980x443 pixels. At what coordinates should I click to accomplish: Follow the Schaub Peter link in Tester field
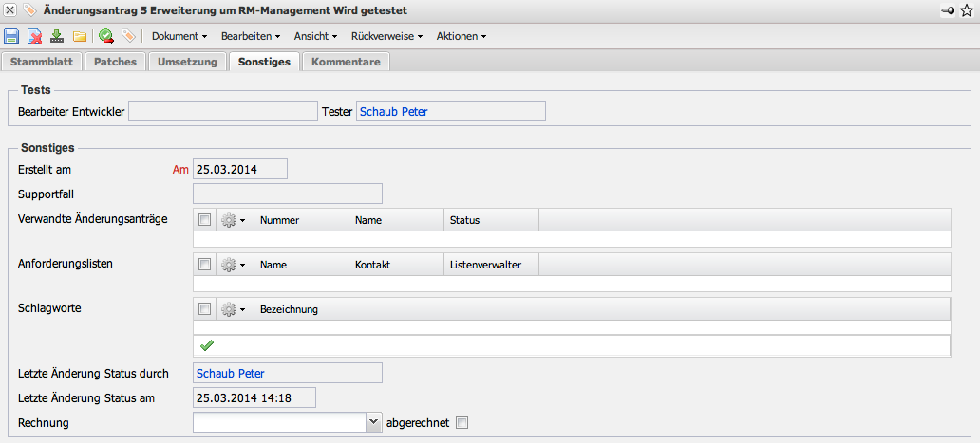(393, 112)
